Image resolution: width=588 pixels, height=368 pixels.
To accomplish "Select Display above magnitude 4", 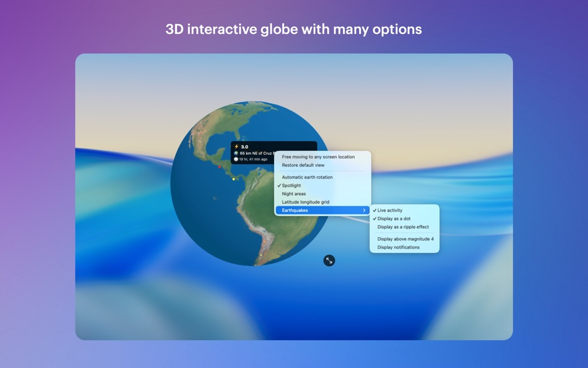I will [x=405, y=239].
